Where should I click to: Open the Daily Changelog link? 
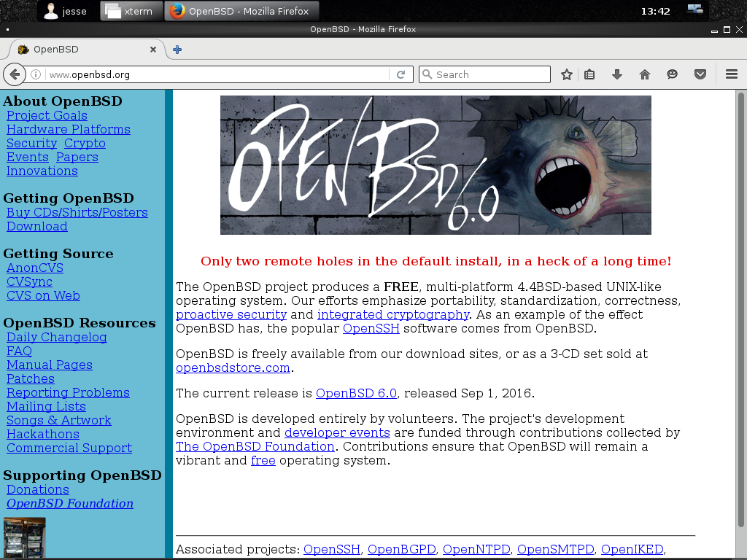click(x=57, y=337)
